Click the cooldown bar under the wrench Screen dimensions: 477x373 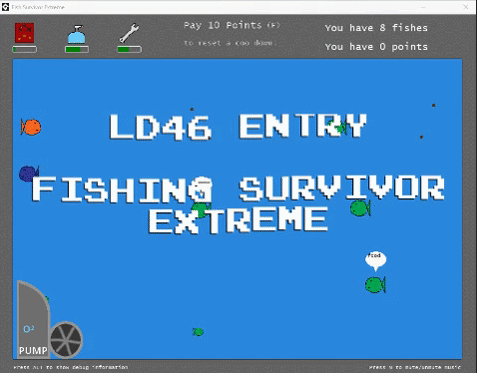[x=129, y=50]
